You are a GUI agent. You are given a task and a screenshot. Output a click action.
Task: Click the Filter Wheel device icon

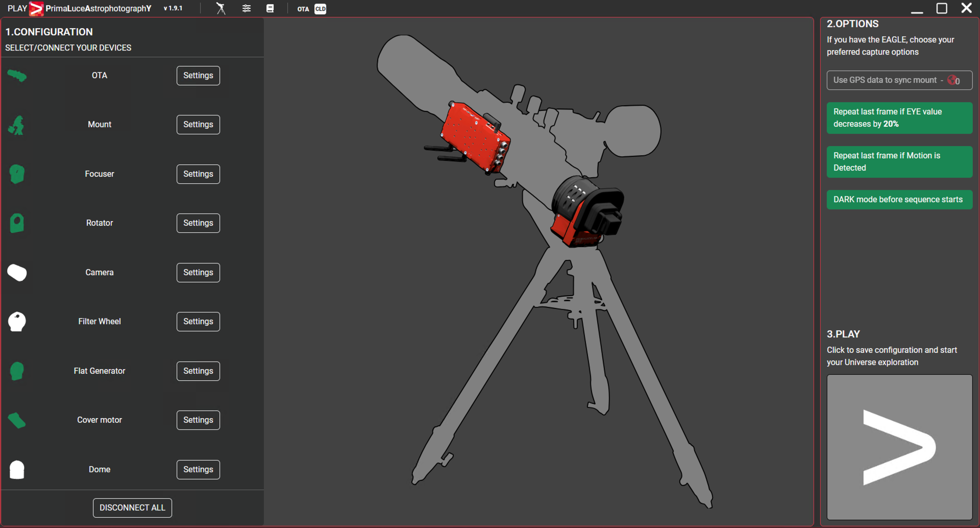[x=17, y=322]
